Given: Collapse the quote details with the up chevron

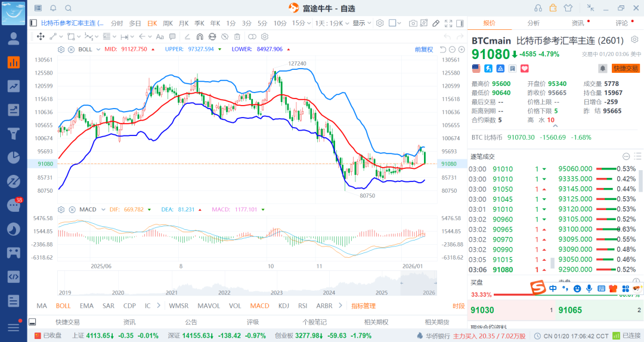Looking at the screenshot, I should pos(555,125).
